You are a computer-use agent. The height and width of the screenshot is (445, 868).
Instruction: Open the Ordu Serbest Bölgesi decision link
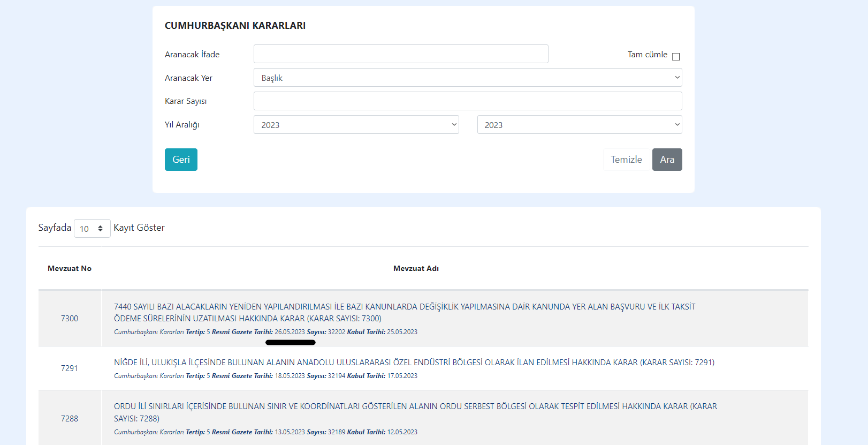(415, 412)
